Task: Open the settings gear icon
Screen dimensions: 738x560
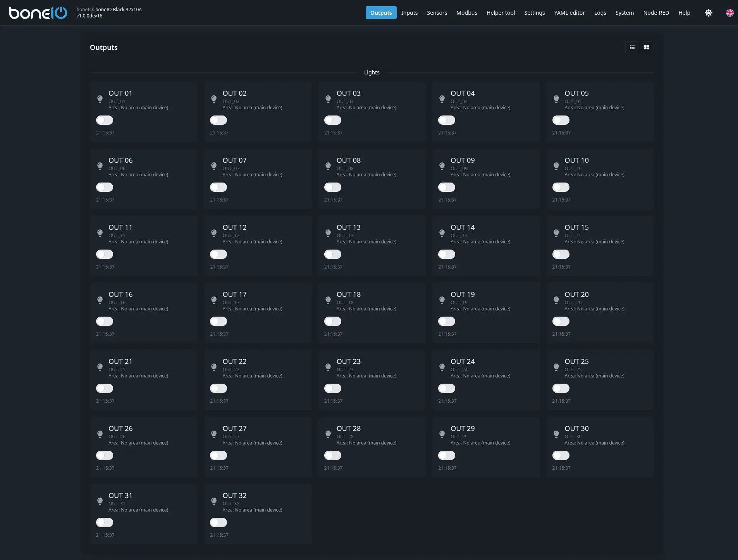Action: pos(708,12)
